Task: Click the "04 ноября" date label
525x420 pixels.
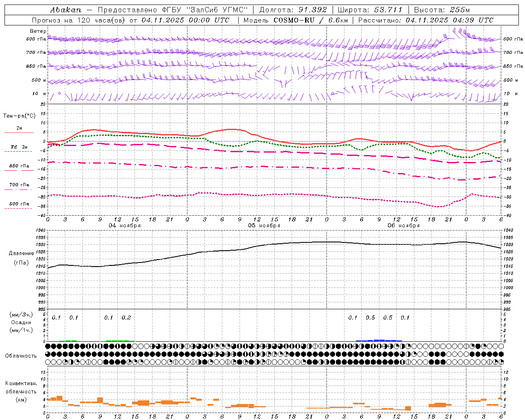Action: click(x=125, y=226)
